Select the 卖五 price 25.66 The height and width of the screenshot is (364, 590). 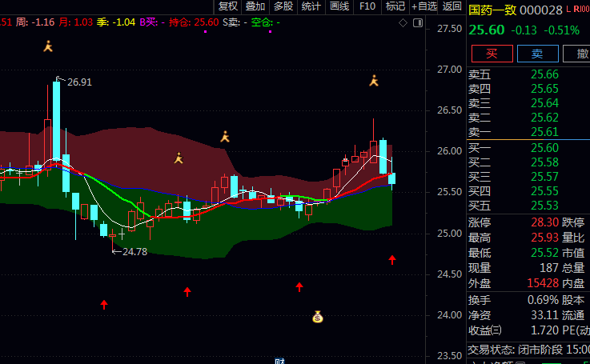coord(544,74)
